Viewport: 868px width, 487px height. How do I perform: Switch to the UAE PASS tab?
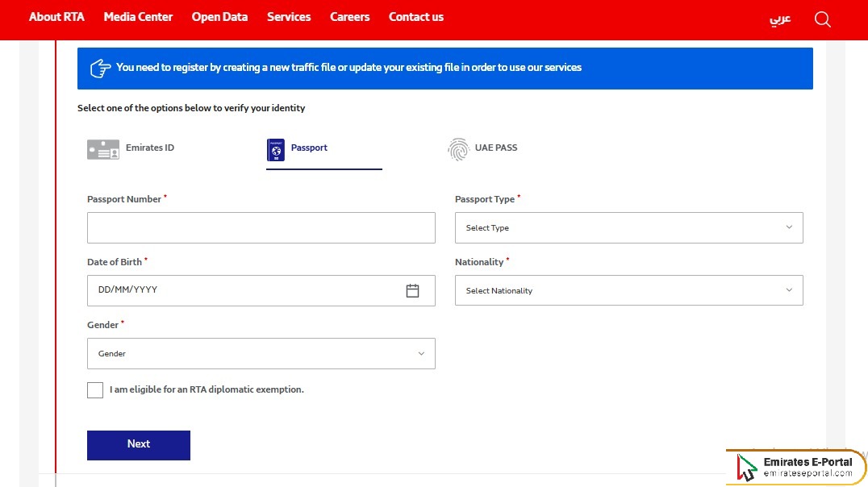pos(496,148)
